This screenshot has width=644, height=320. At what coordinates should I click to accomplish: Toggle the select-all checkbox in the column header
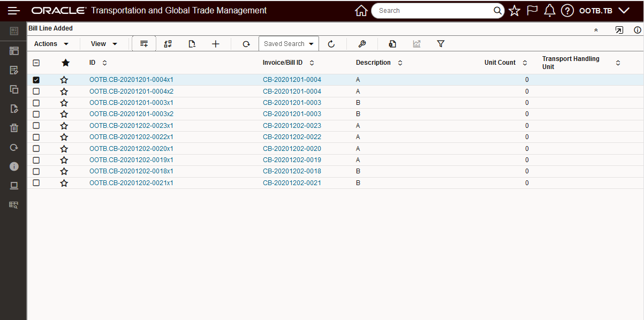point(36,63)
